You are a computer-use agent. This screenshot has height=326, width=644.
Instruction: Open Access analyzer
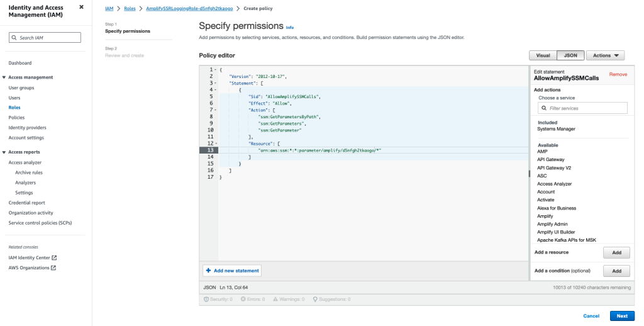click(25, 163)
